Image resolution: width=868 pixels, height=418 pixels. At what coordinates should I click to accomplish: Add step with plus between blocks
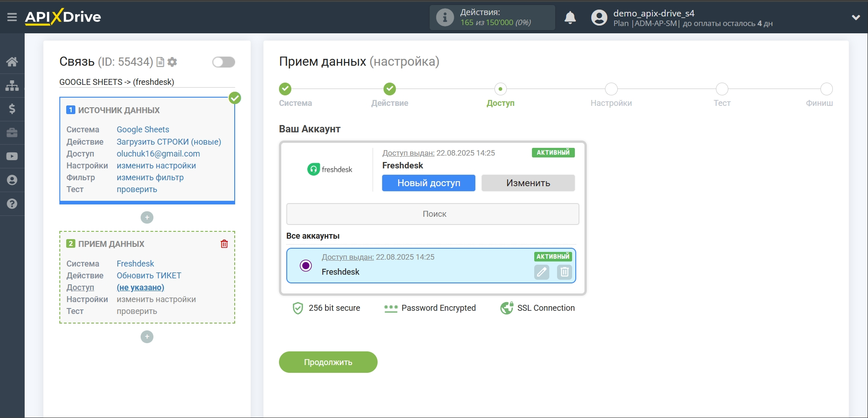click(147, 218)
